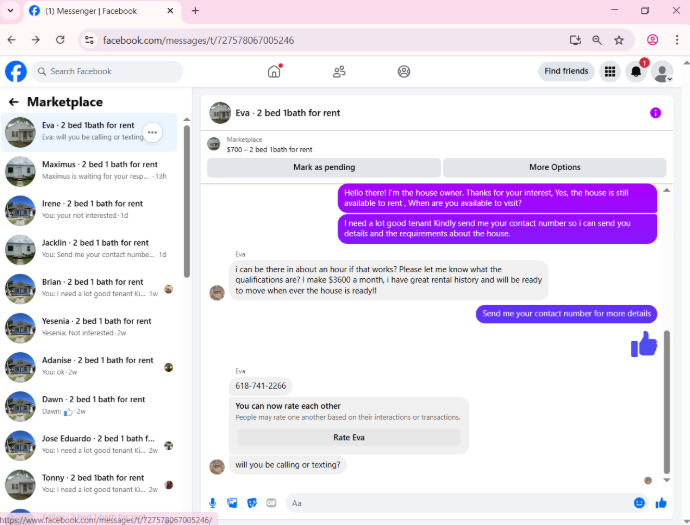This screenshot has height=525, width=690.
Task: Click browser back button
Action: (x=12, y=40)
